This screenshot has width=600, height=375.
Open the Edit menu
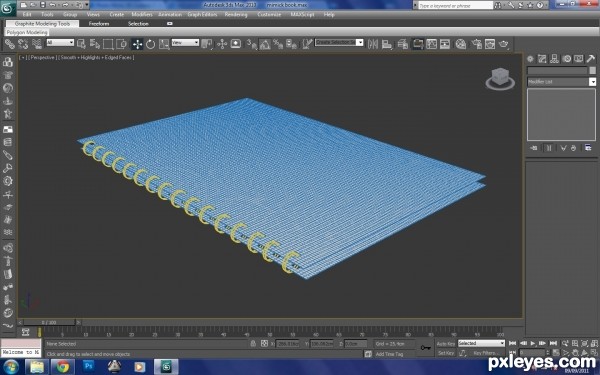click(27, 15)
